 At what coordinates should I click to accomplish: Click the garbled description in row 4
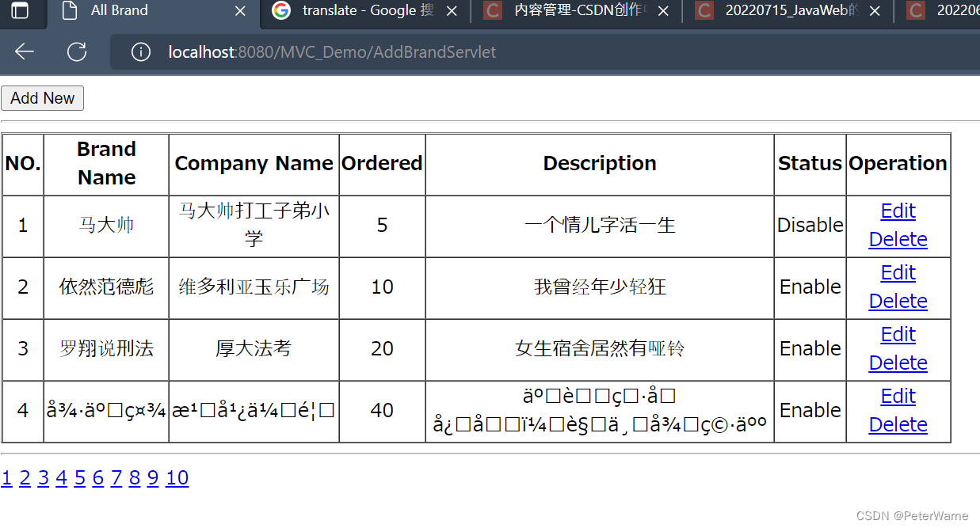pyautogui.click(x=600, y=411)
